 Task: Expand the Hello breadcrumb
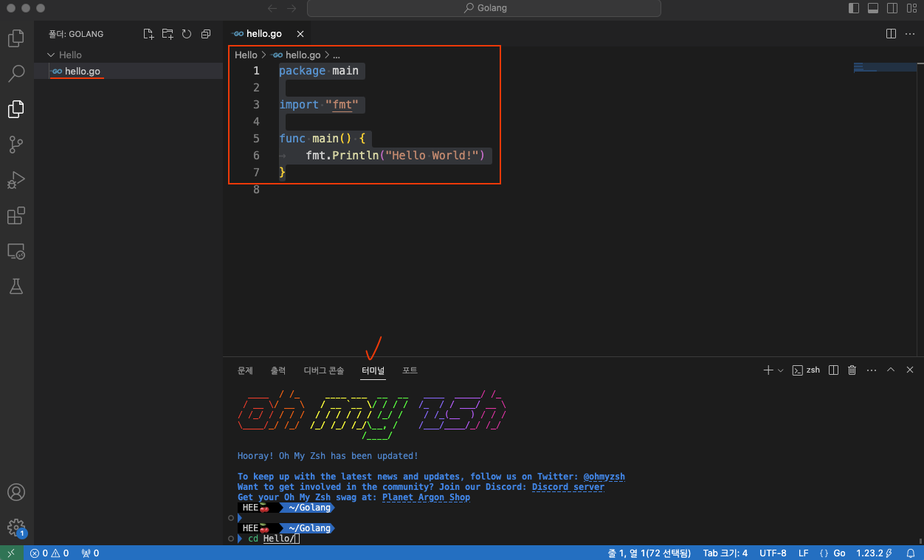(246, 55)
